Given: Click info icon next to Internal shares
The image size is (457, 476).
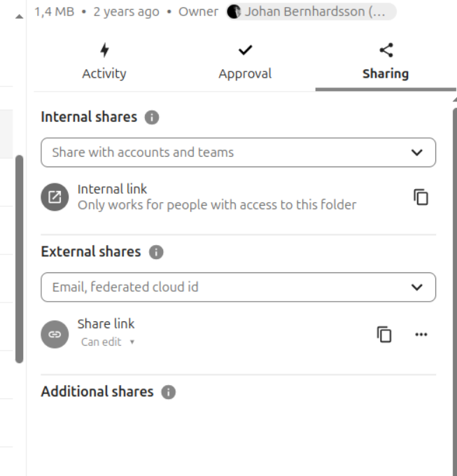Looking at the screenshot, I should [x=152, y=118].
